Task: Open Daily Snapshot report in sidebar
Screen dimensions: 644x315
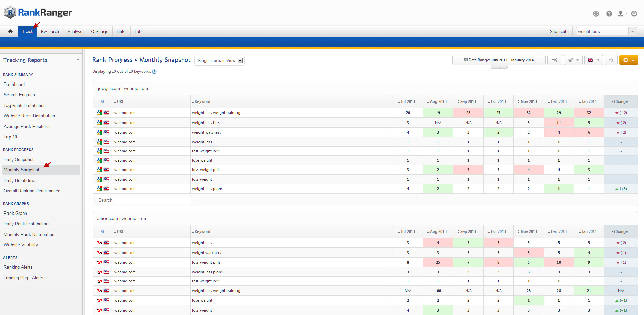Action: 19,159
